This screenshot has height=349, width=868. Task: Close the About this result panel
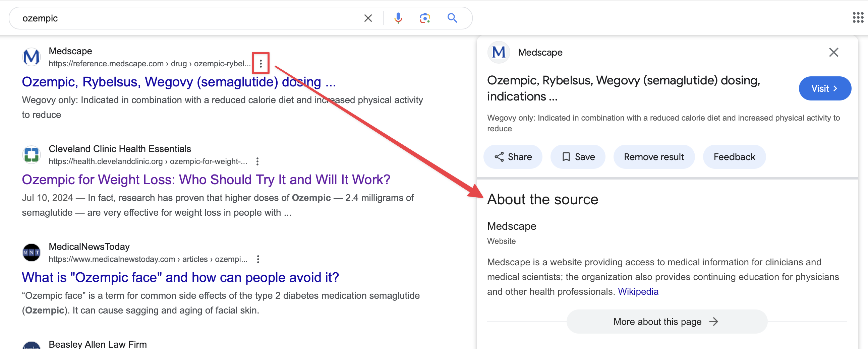(x=833, y=53)
